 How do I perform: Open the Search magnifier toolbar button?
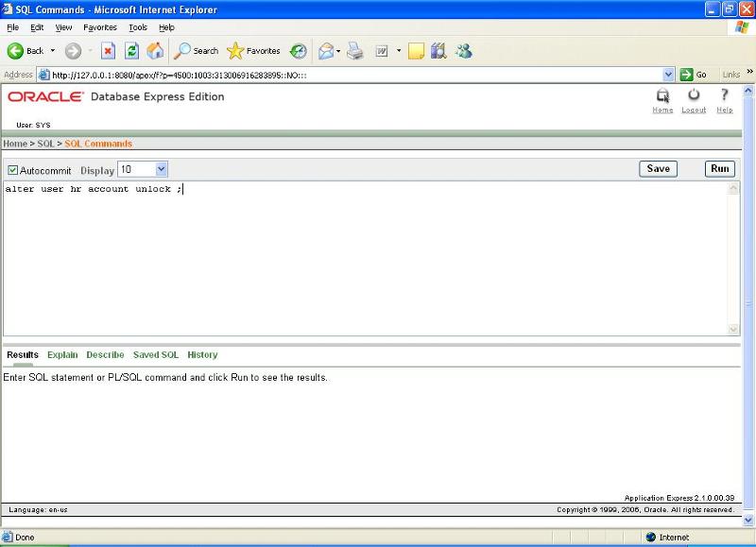197,51
